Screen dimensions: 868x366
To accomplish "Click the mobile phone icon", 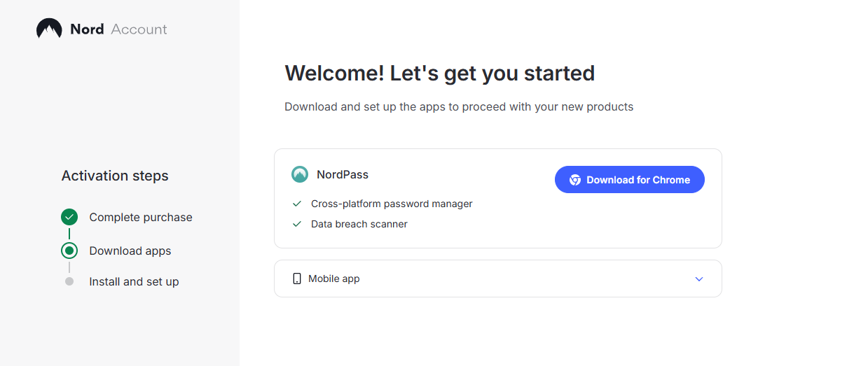I will tap(297, 279).
